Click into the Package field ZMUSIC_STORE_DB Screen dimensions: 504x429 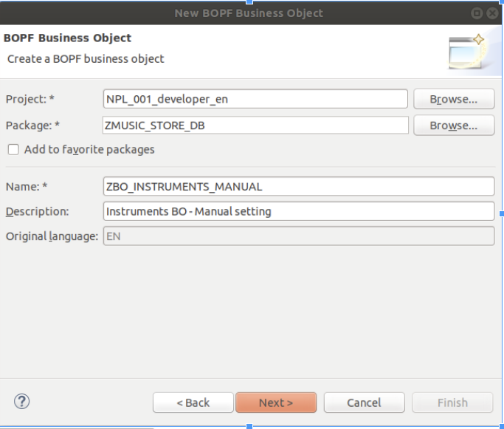[x=255, y=126]
